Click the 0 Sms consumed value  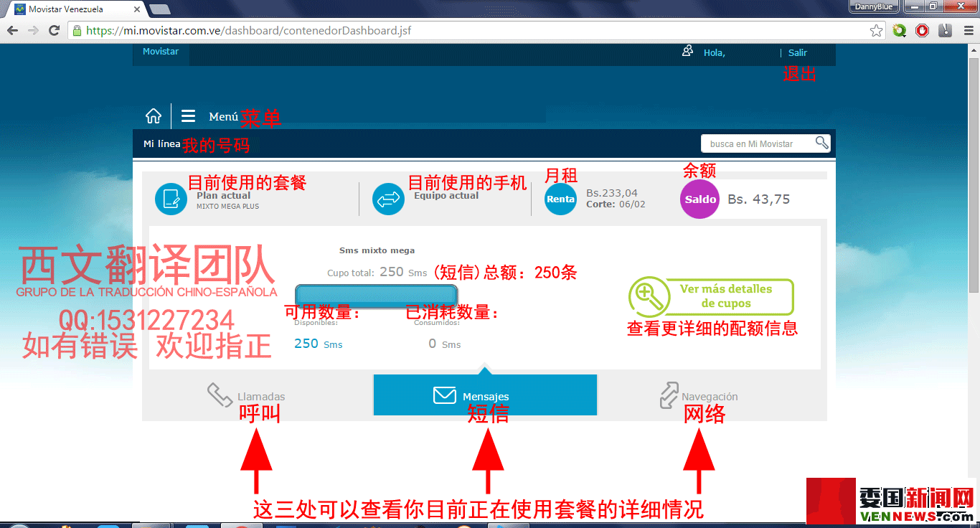(x=445, y=344)
